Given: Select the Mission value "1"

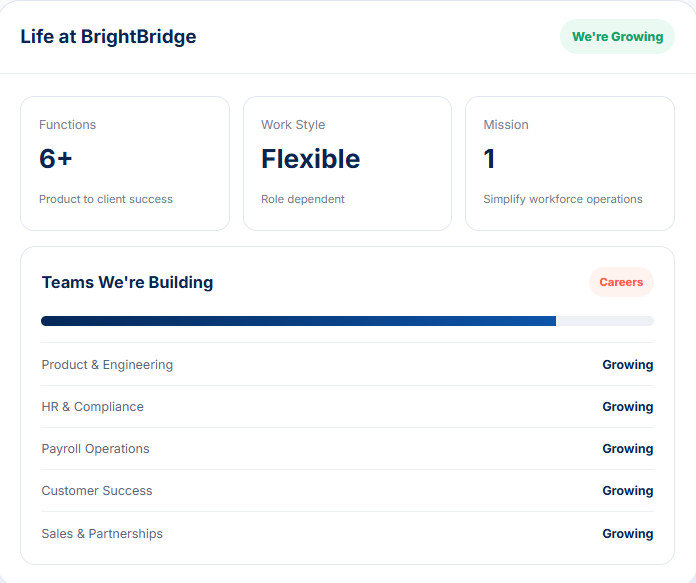Looking at the screenshot, I should pos(489,159).
